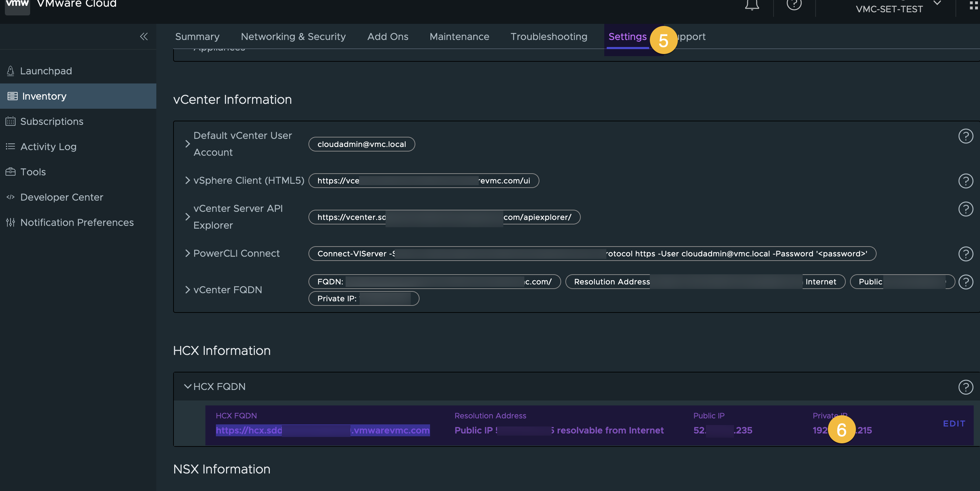Screen dimensions: 980x491
Task: Open the notifications bell icon
Action: [x=752, y=5]
